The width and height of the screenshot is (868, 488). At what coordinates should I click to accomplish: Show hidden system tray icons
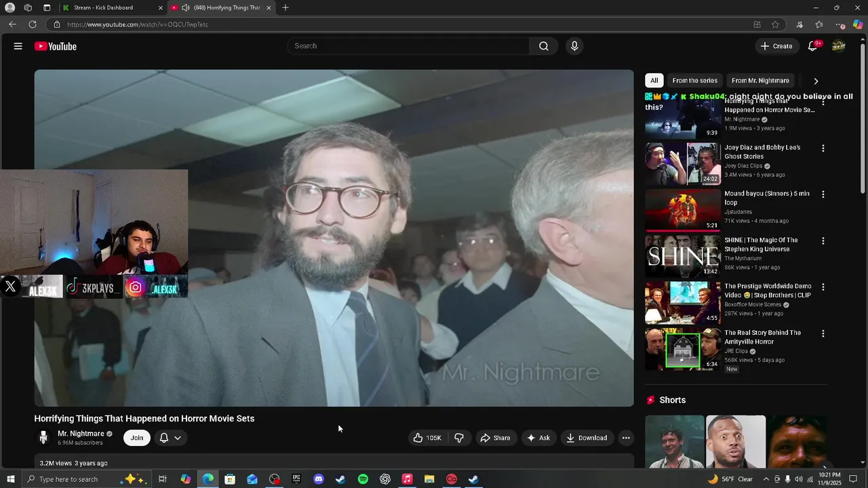(766, 479)
